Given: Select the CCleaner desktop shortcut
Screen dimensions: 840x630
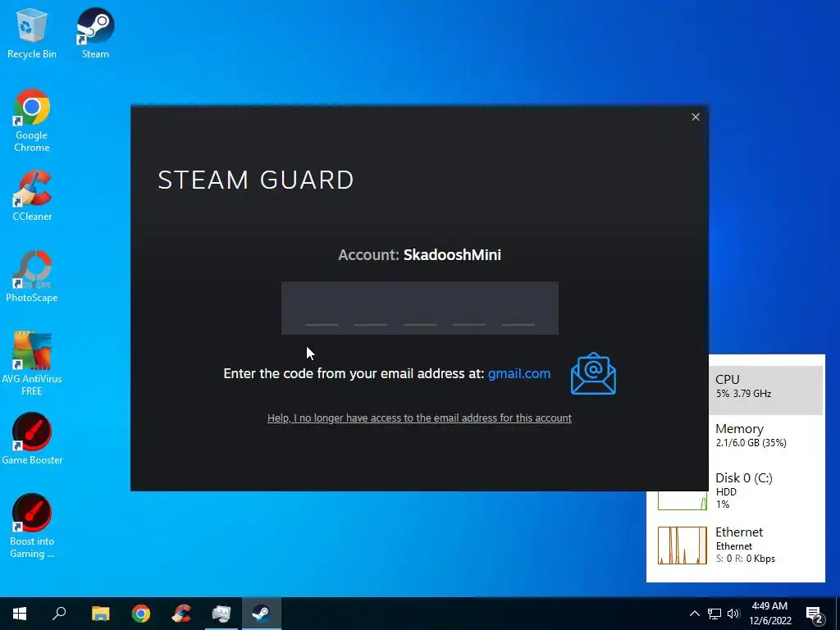Looking at the screenshot, I should click(x=32, y=195).
